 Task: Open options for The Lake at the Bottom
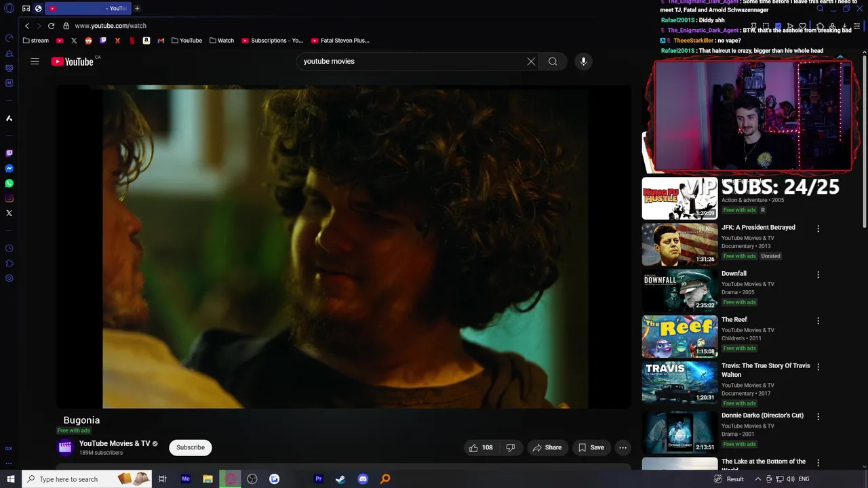818,463
